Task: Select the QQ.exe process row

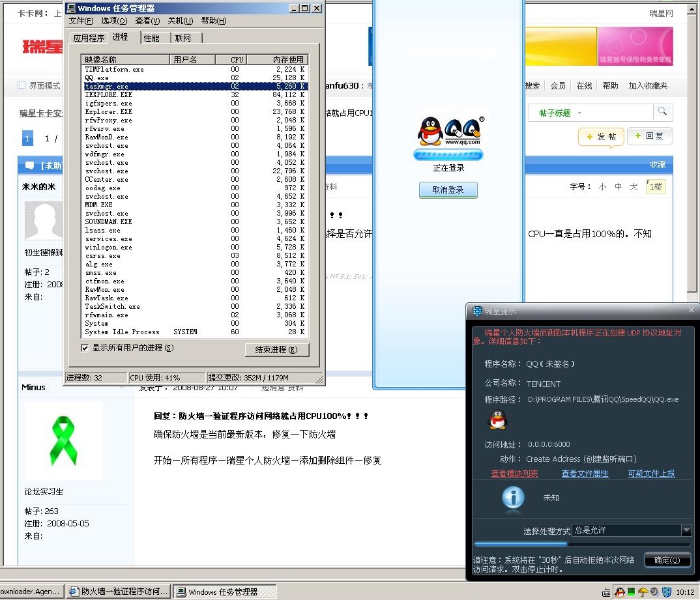Action: click(x=195, y=78)
